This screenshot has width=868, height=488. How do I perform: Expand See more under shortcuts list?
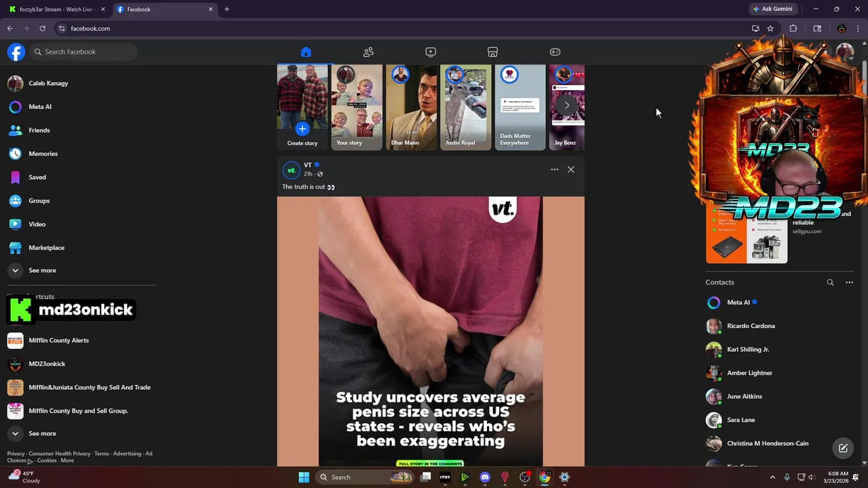click(x=81, y=434)
